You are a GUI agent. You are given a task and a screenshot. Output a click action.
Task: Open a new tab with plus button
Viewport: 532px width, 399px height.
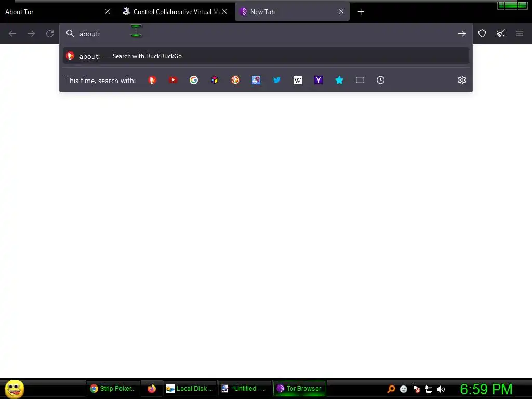click(x=361, y=12)
